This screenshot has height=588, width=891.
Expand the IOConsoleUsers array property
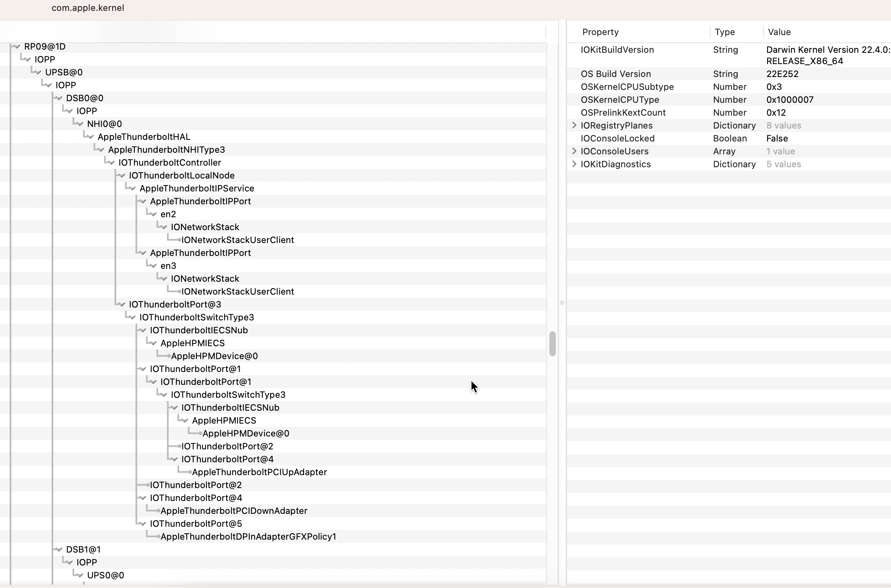(574, 151)
